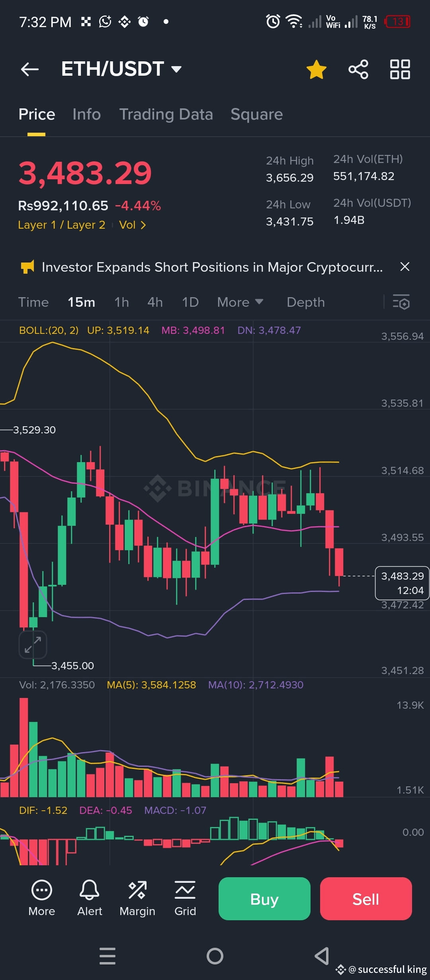Tap the Android home circle button
The width and height of the screenshot is (430, 980).
pyautogui.click(x=215, y=956)
